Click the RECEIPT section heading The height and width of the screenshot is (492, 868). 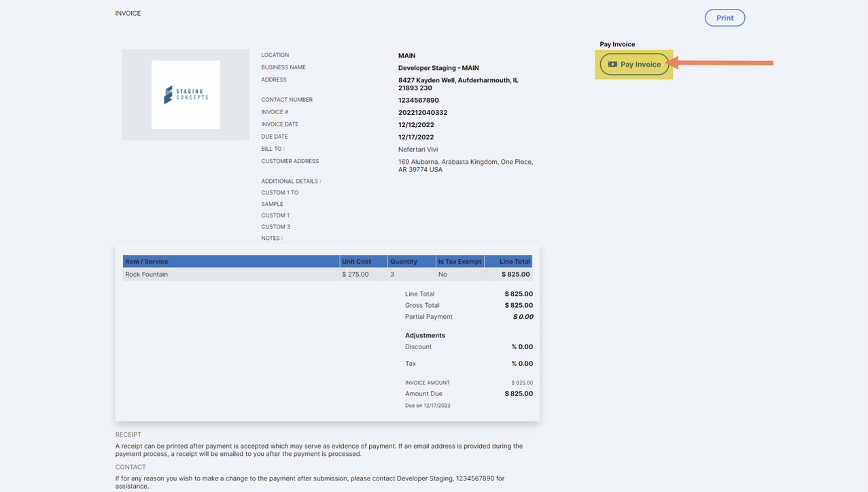pos(128,435)
